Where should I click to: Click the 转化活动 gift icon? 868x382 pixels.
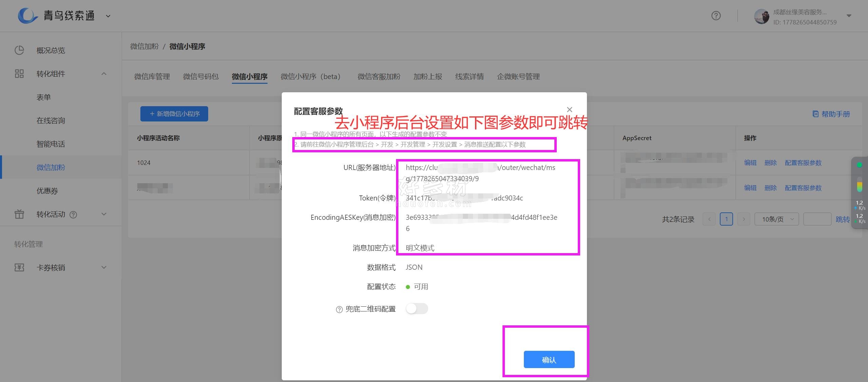click(19, 214)
